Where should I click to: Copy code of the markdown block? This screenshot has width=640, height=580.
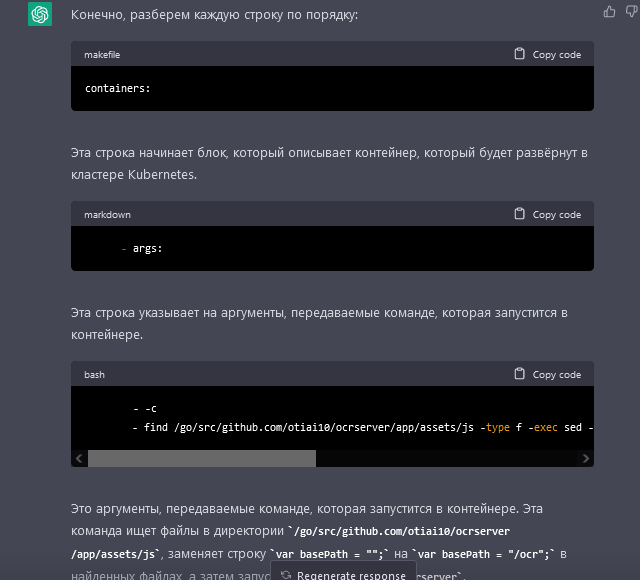547,214
